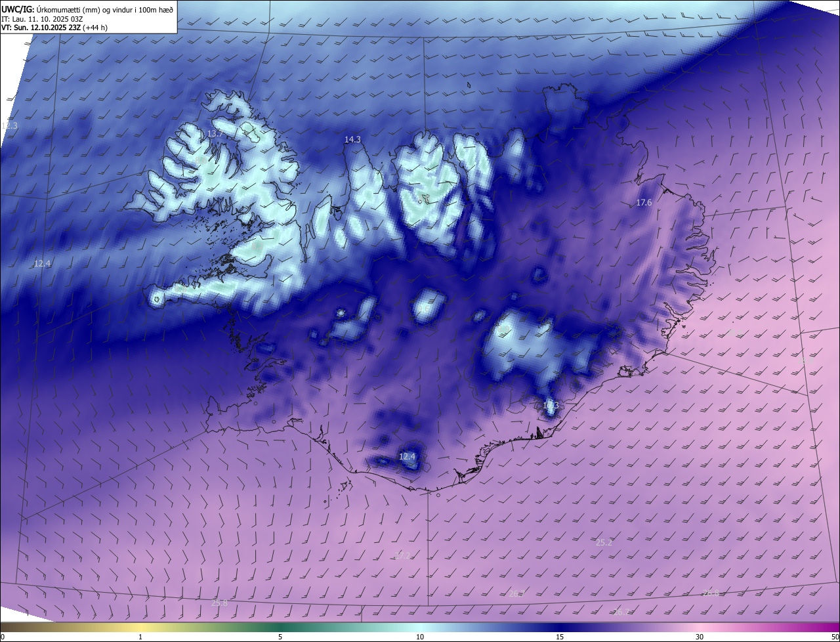Click the 14.3 value at the southeast glacier edge
840x642 pixels.
coord(551,405)
